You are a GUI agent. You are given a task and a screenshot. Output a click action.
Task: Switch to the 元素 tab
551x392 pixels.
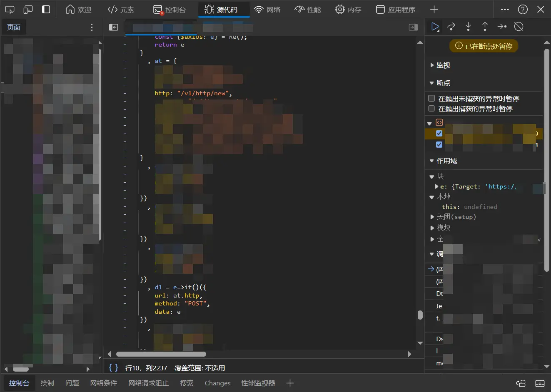pos(121,10)
